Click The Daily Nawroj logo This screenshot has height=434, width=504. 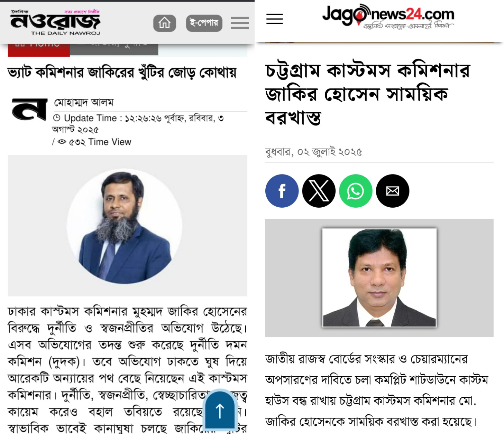click(55, 22)
